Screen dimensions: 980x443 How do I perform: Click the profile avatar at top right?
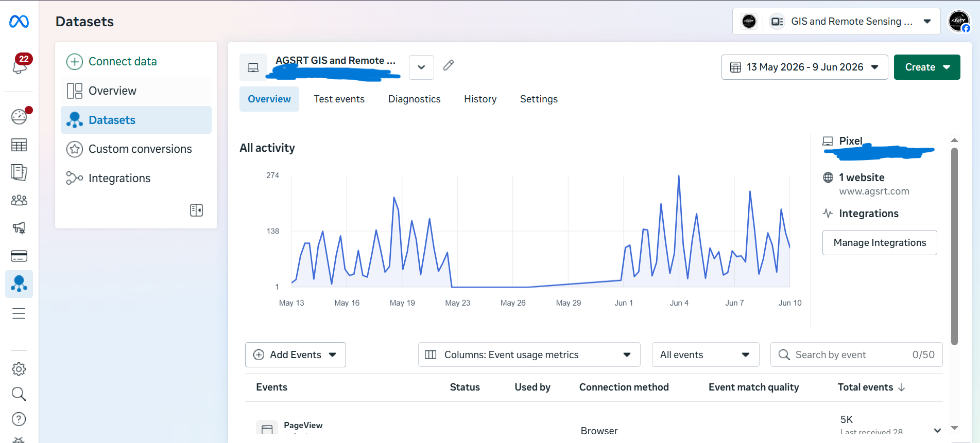click(959, 22)
